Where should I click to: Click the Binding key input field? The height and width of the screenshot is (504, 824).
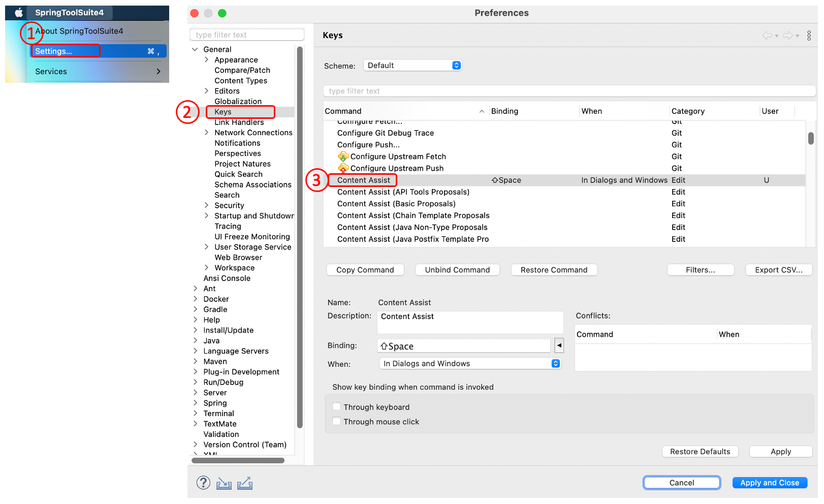[x=464, y=345]
